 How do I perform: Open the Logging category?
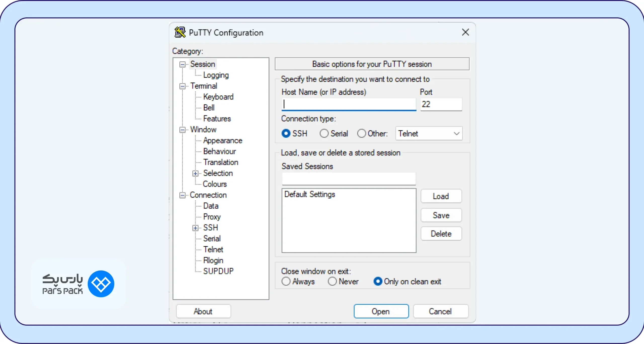[x=216, y=75]
